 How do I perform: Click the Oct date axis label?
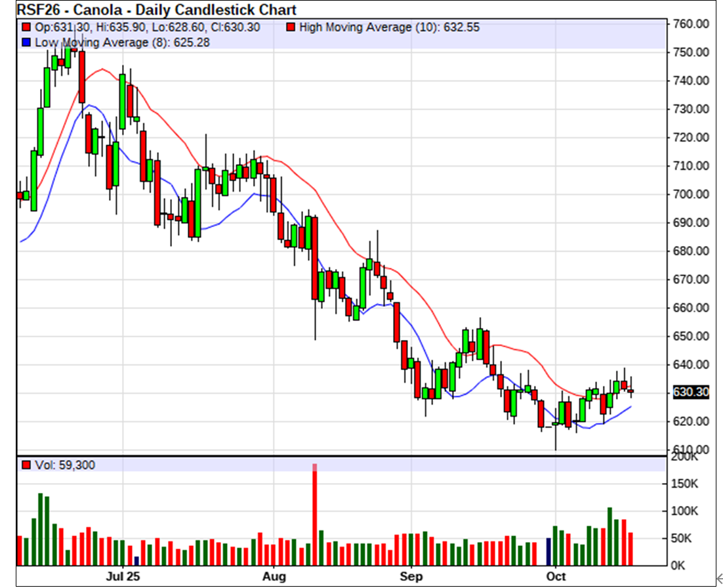pos(556,577)
